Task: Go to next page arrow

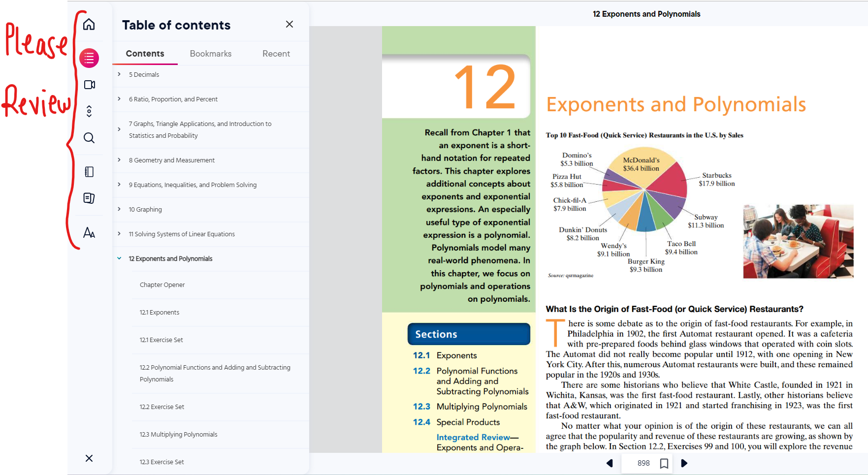Action: point(684,463)
